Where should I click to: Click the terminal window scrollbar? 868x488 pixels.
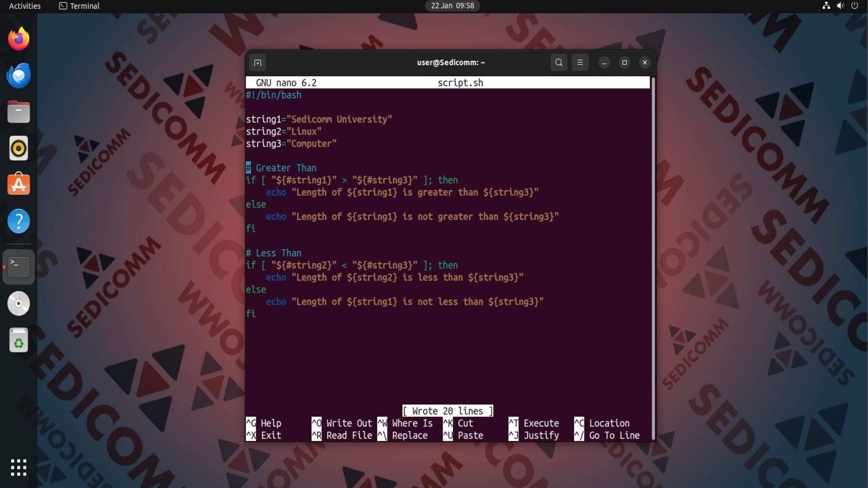[653, 258]
